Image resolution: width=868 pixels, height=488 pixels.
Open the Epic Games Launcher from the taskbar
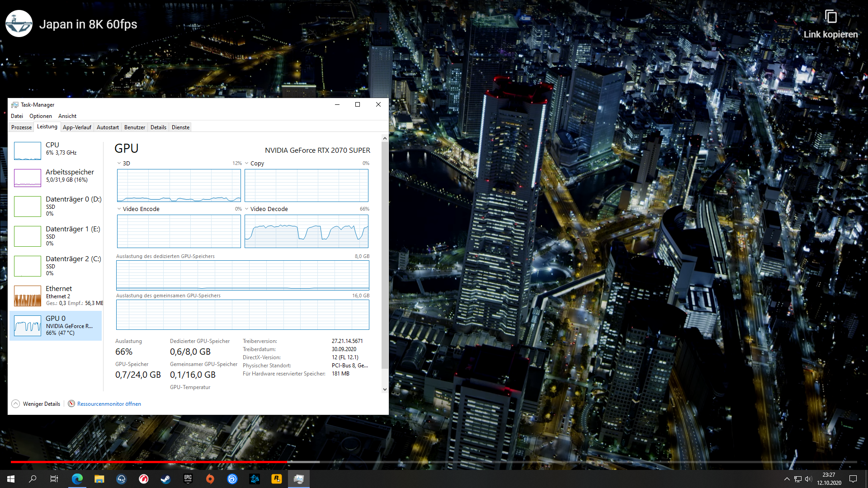click(188, 479)
